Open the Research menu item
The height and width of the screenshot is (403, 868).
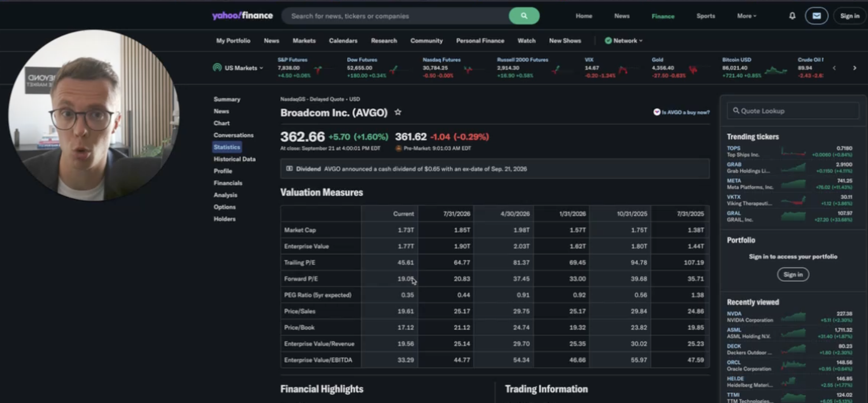384,41
